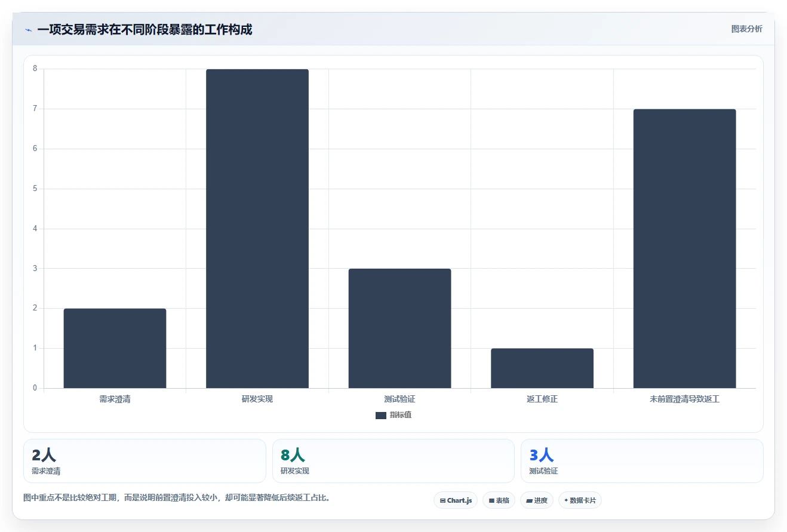Click the 需求澄清 bar in the chart
This screenshot has height=532, width=787.
(115, 348)
